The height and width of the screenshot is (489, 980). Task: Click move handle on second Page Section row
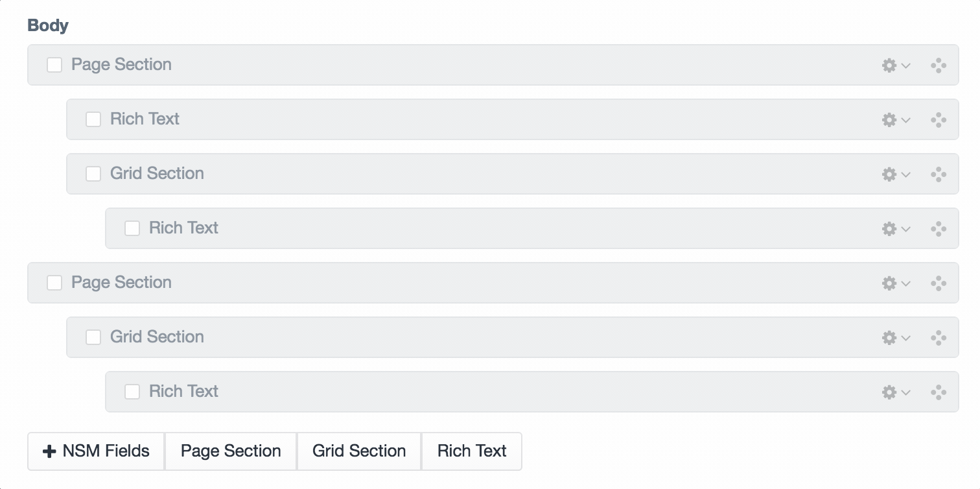(938, 283)
